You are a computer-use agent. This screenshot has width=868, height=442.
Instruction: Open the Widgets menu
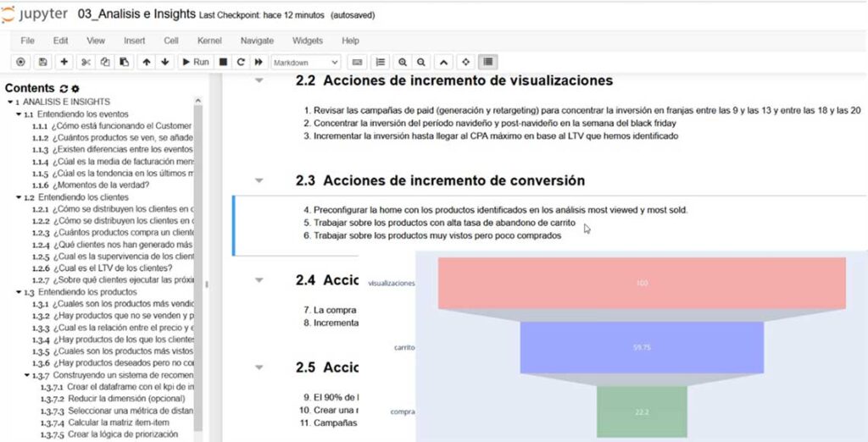[x=307, y=41]
